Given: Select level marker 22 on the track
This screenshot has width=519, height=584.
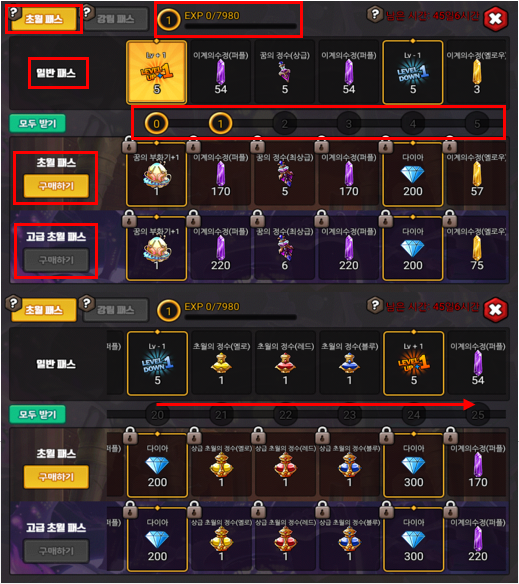Looking at the screenshot, I should 285,415.
